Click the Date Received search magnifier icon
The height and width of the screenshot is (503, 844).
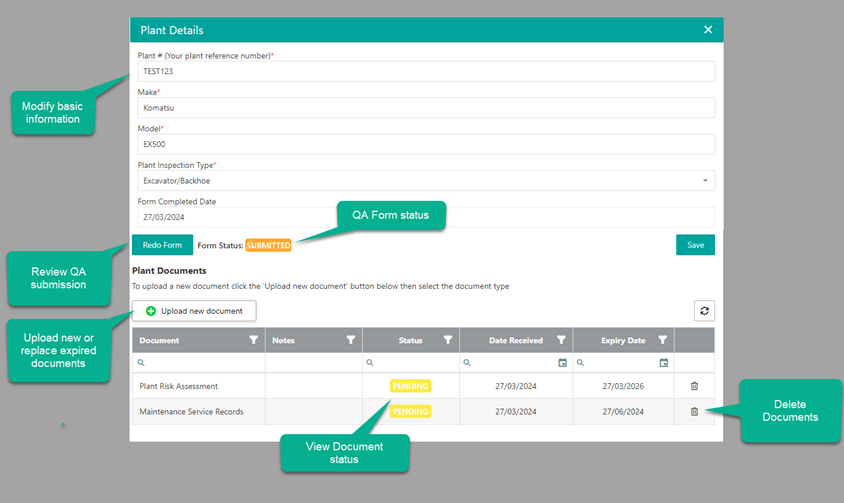click(467, 362)
